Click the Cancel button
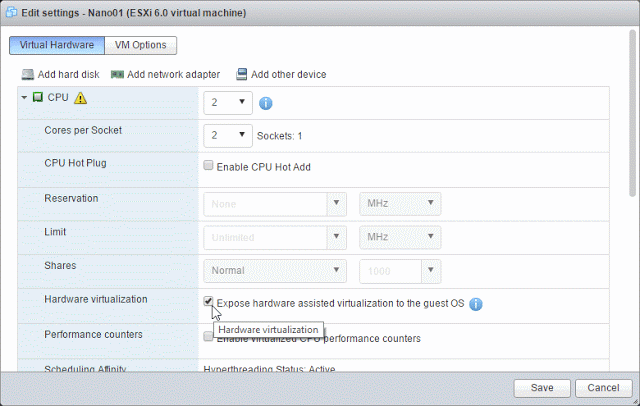The height and width of the screenshot is (406, 640). [603, 388]
